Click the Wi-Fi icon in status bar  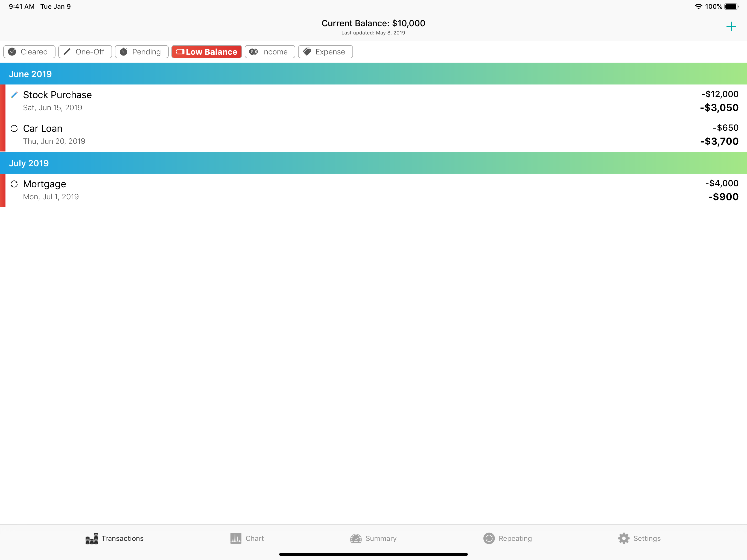[698, 6]
